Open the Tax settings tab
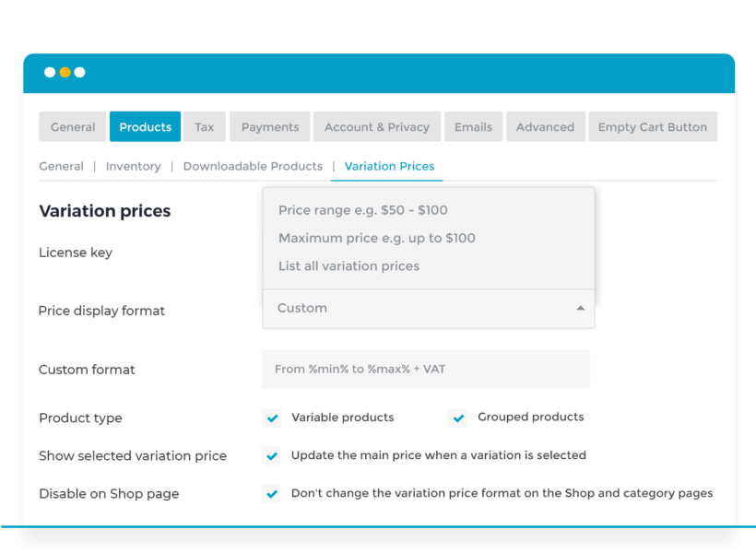 point(204,126)
